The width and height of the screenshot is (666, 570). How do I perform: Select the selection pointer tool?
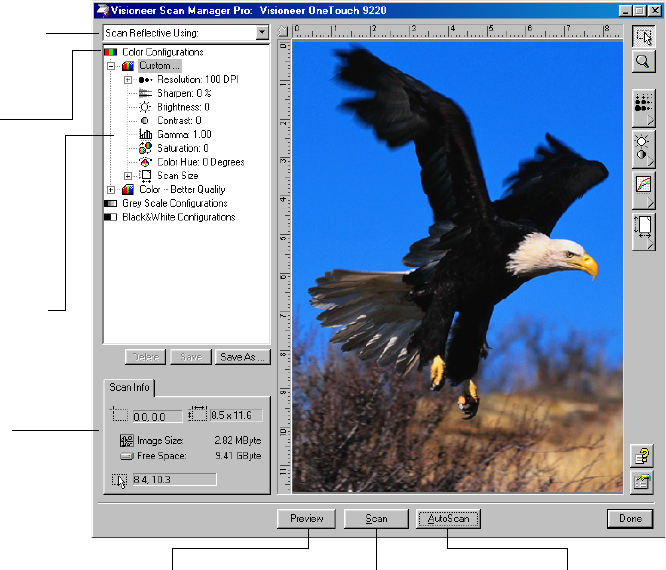(x=643, y=37)
